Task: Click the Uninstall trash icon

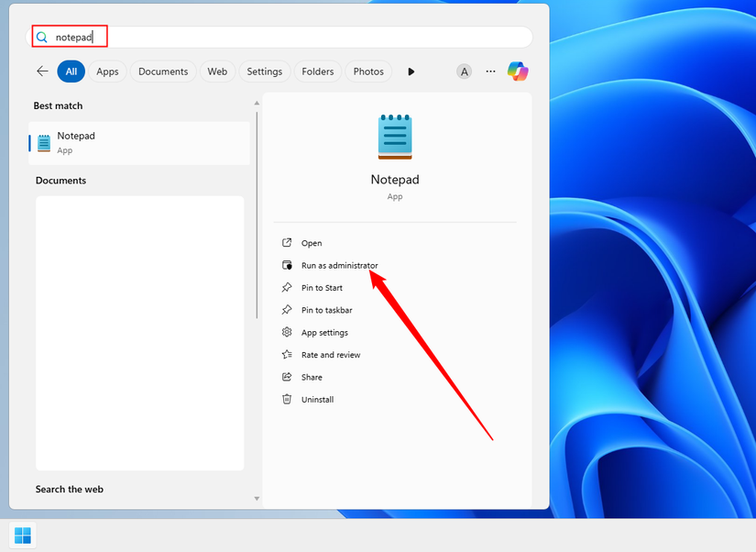Action: [287, 399]
